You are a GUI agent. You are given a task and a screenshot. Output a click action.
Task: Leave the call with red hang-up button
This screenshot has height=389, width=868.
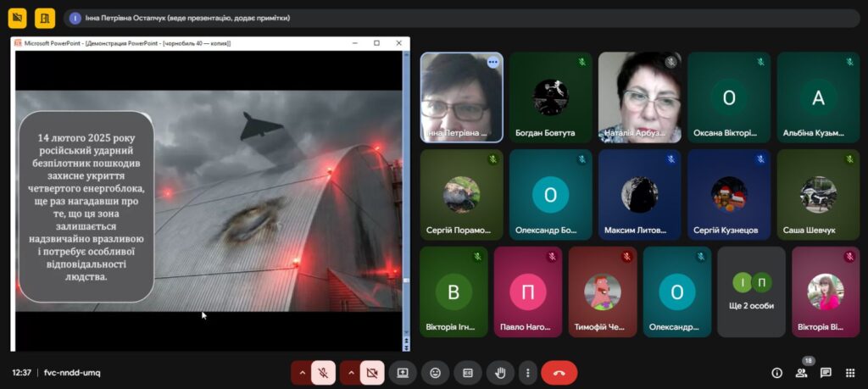[x=559, y=372]
